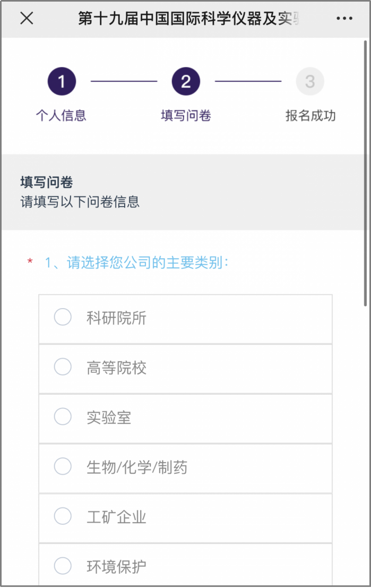Choose the 环境保护 radio option
This screenshot has height=588, width=371.
click(63, 566)
